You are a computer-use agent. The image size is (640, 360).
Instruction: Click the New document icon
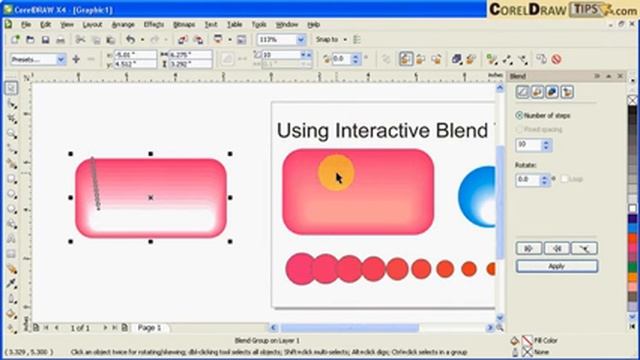(x=15, y=40)
